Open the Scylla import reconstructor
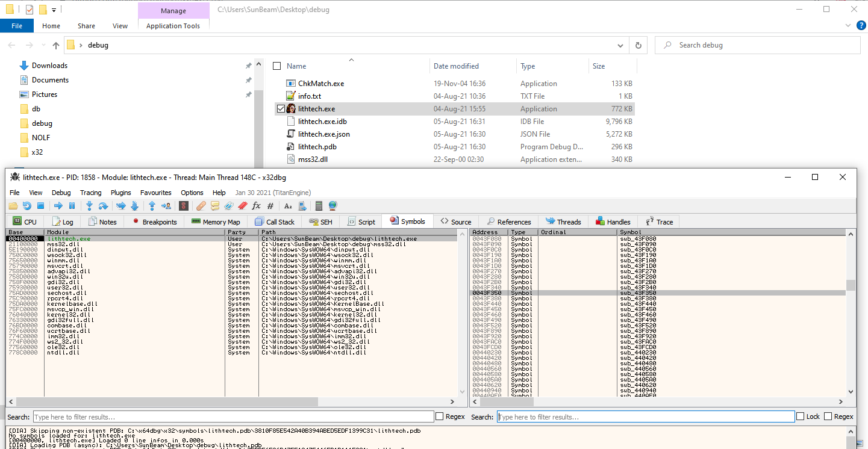This screenshot has height=449, width=868. click(x=183, y=205)
